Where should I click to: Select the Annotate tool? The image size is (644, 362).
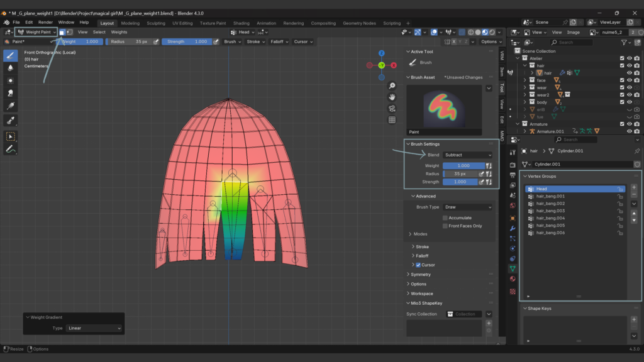(11, 150)
